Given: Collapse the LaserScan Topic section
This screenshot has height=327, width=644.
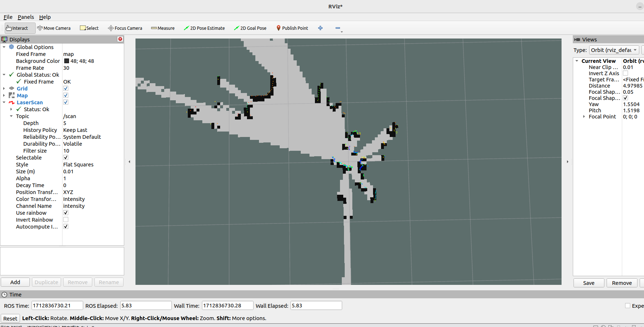Looking at the screenshot, I should (x=11, y=116).
